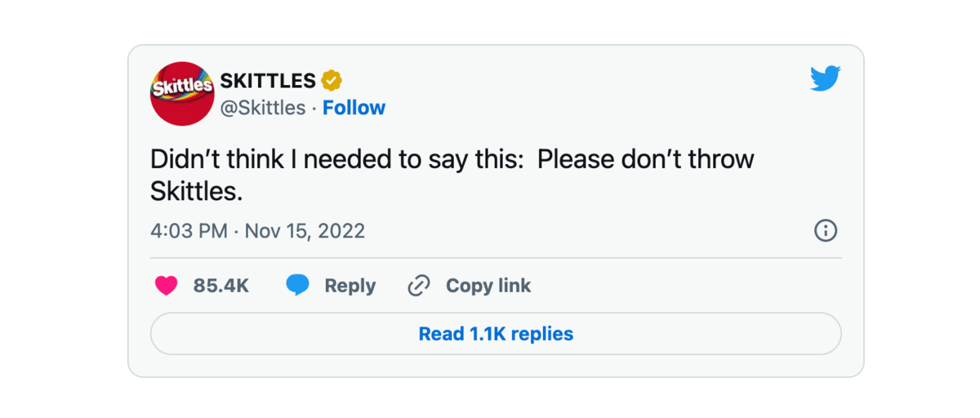Click the word "Skittles." ending the tweet
The height and width of the screenshot is (418, 980).
197,191
